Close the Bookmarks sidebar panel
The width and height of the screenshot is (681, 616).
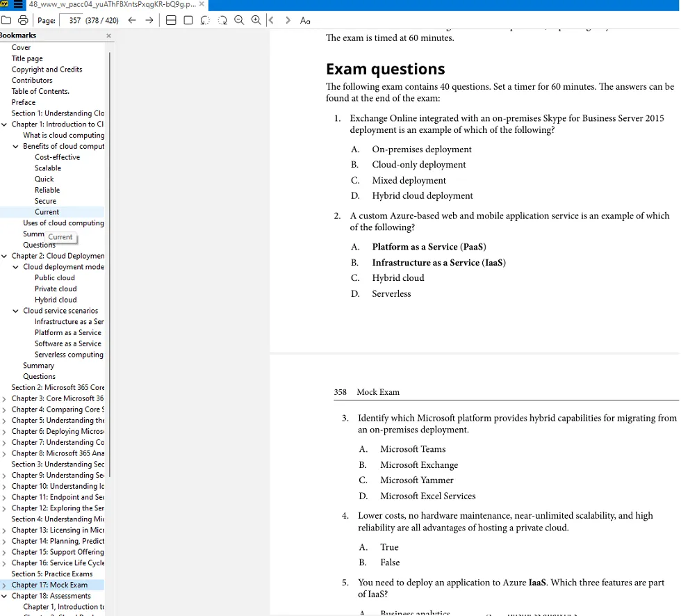(x=108, y=35)
